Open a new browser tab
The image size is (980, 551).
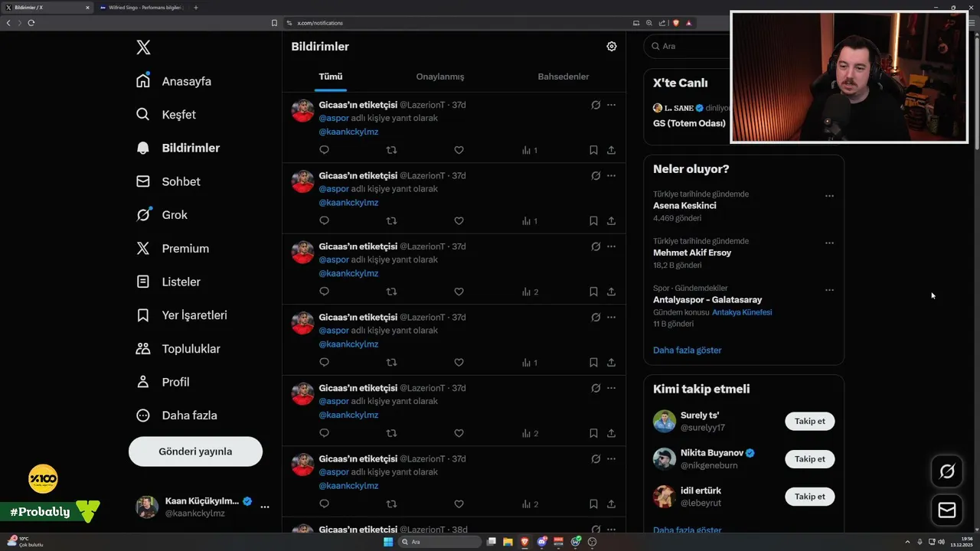point(196,8)
